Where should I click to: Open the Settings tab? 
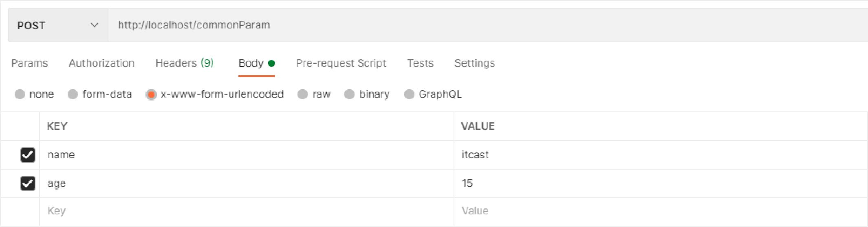point(474,63)
